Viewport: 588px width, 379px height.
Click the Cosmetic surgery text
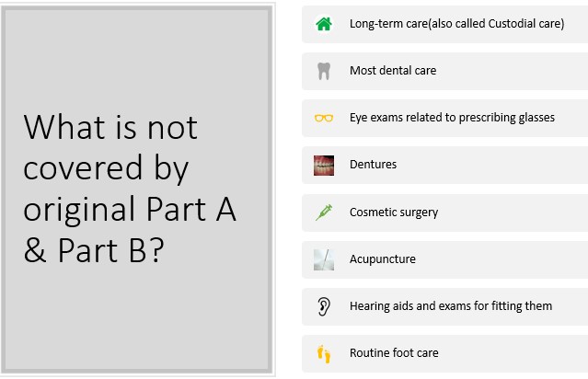[x=393, y=212]
